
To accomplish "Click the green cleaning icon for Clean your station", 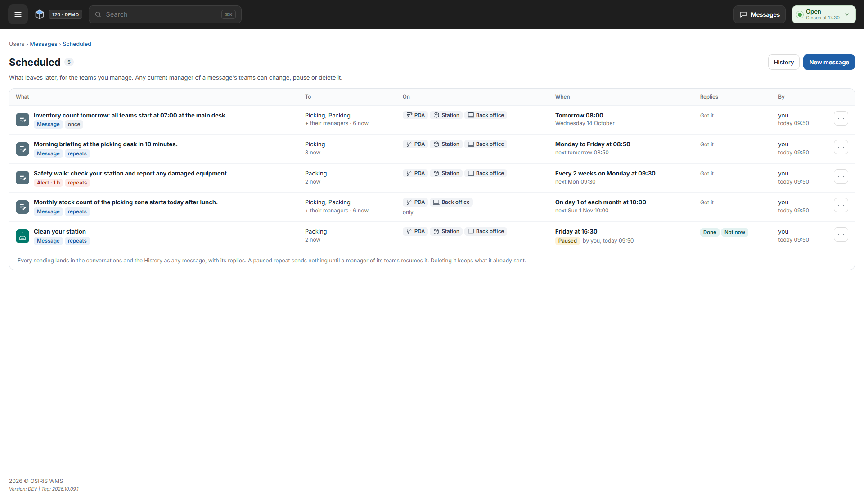I will point(22,236).
